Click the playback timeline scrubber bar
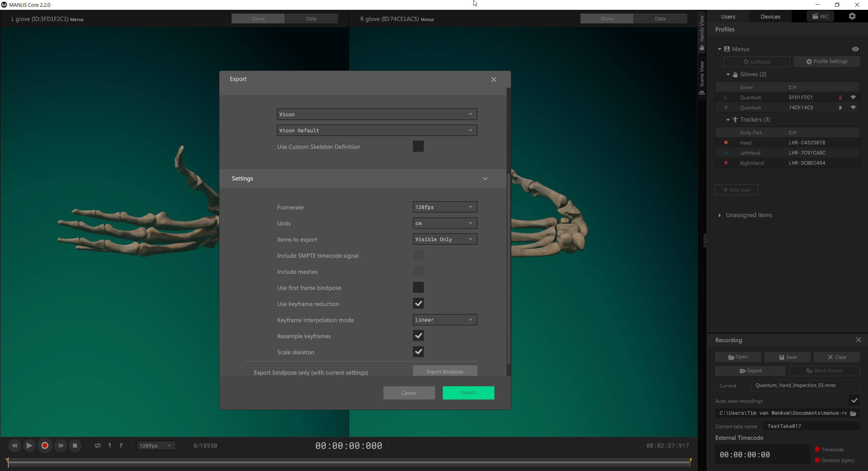 click(349, 462)
